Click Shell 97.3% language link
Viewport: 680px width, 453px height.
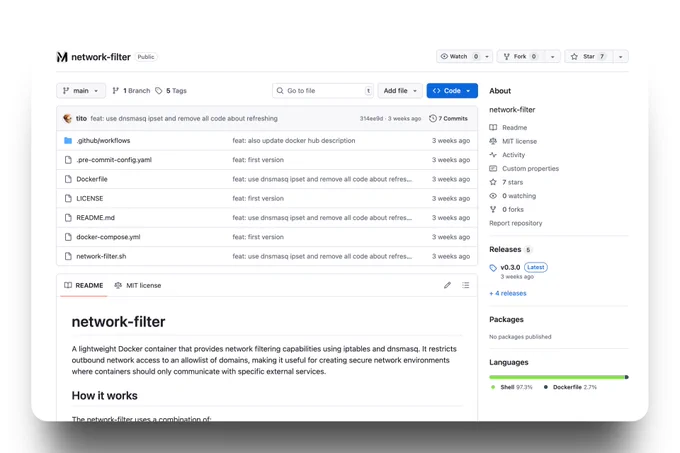512,387
